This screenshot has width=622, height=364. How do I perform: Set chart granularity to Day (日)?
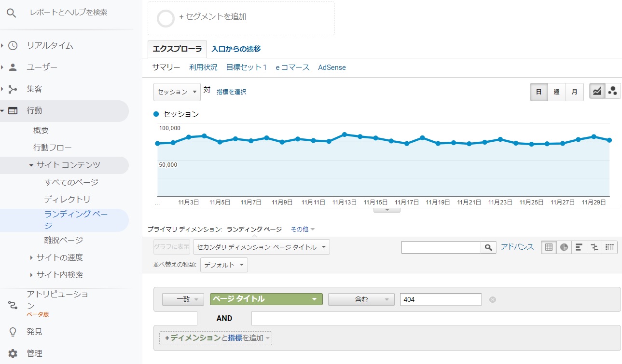tap(539, 92)
